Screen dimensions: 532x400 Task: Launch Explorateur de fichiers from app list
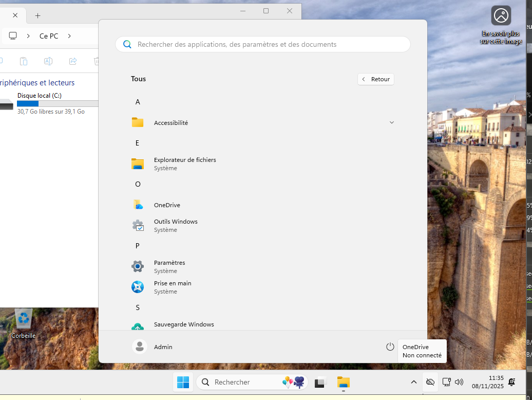[263, 163]
